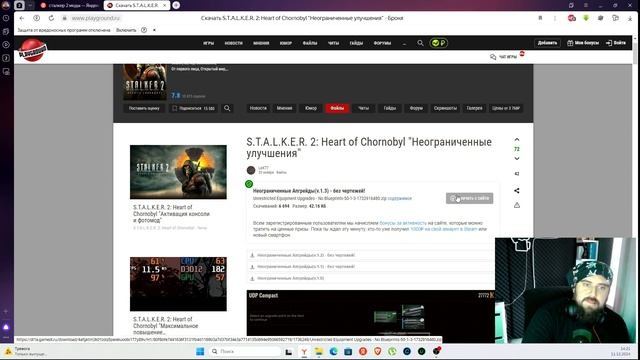Open 'Читы' in the top site menu
Screen dimensions: 640x360
tap(333, 43)
